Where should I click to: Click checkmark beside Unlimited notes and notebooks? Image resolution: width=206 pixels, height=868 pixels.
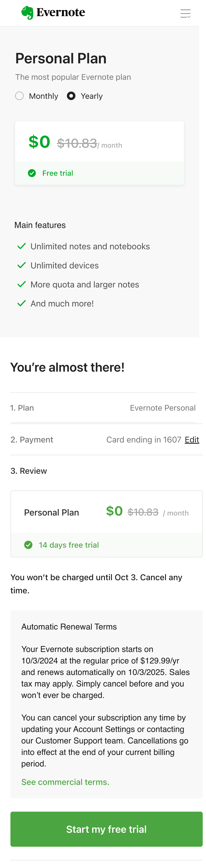(22, 246)
